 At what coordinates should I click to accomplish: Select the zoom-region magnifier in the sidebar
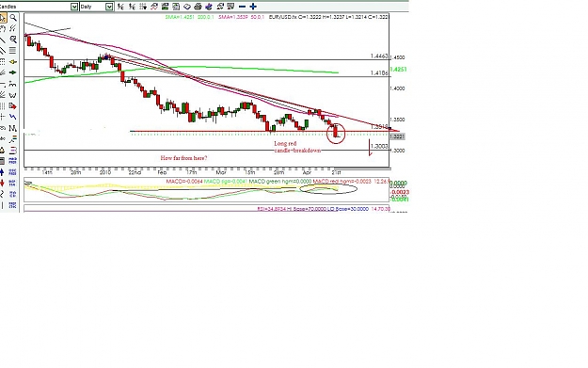pos(13,39)
